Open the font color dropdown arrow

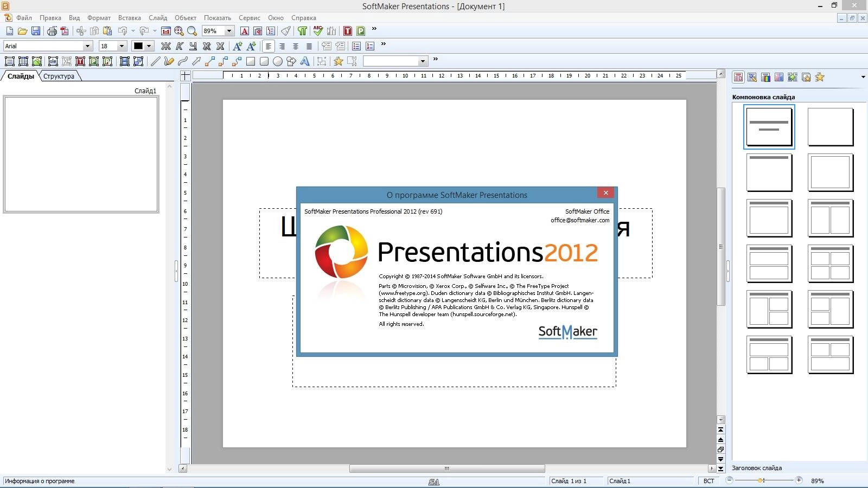click(149, 46)
